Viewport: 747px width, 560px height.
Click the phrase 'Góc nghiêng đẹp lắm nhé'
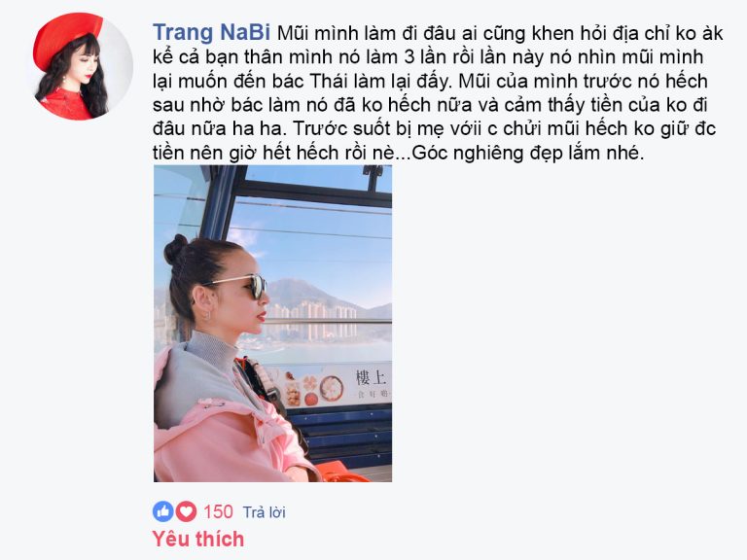pyautogui.click(x=527, y=153)
